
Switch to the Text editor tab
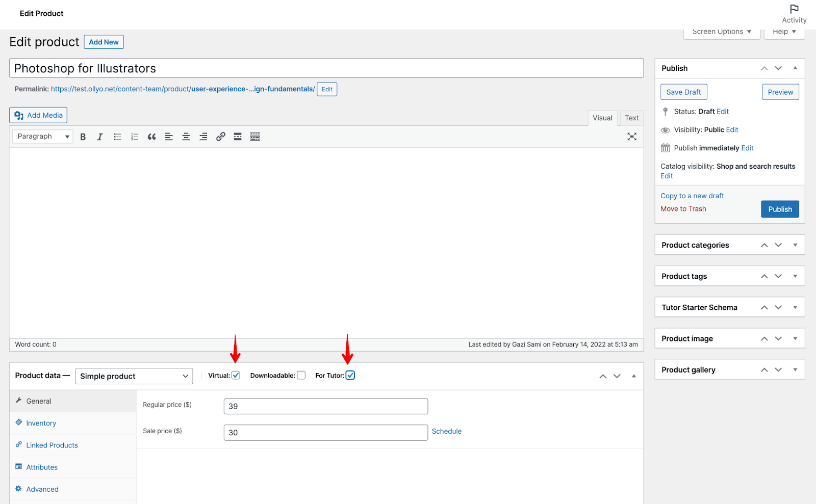pos(631,118)
